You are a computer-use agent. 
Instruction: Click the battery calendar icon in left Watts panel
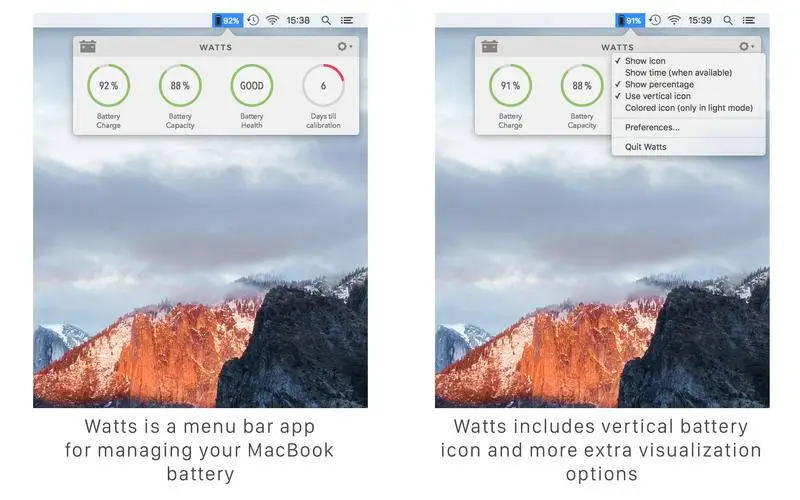[88, 46]
